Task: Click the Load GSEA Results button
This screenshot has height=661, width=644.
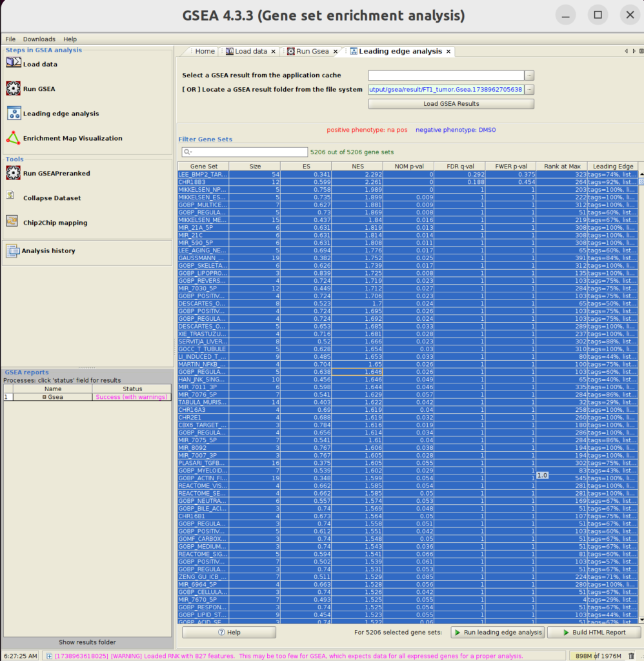Action: 451,104
